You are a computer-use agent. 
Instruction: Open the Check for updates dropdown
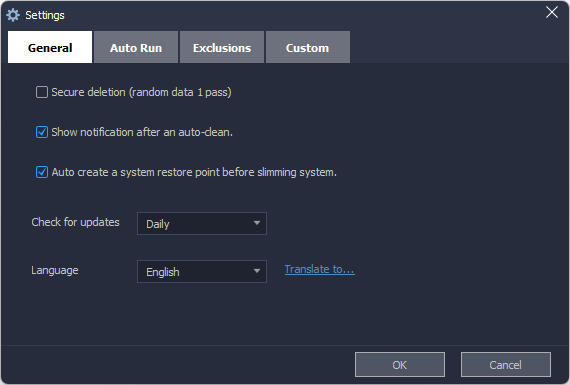(x=202, y=224)
